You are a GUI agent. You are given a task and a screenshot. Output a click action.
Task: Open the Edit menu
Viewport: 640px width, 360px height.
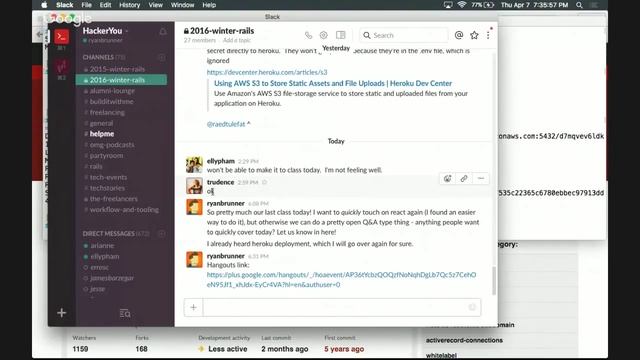point(105,5)
